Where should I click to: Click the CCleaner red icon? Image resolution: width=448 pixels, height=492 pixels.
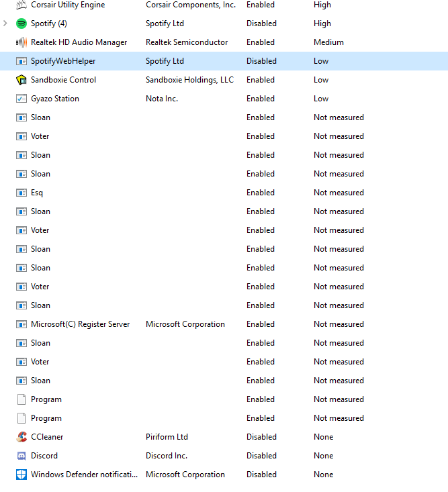click(21, 437)
